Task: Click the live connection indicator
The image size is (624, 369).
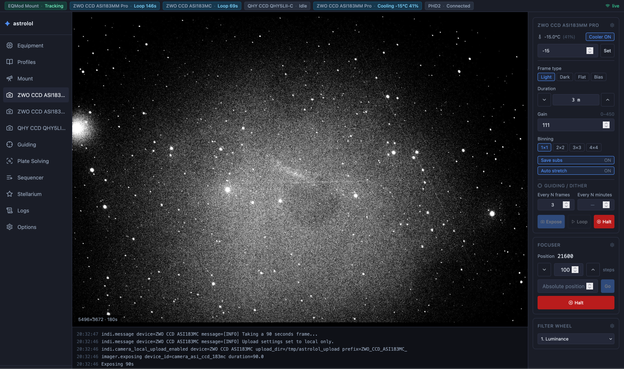Action: point(612,6)
